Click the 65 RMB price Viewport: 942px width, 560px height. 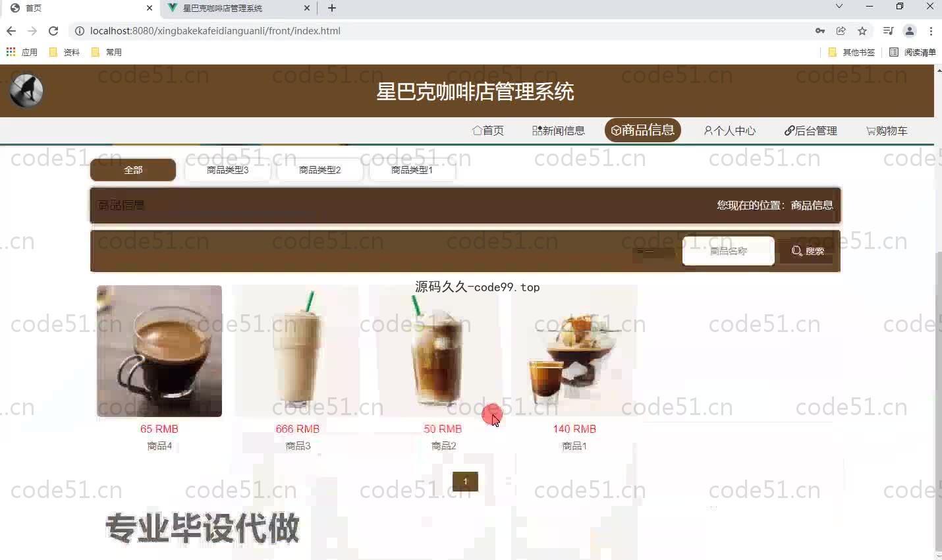click(159, 429)
